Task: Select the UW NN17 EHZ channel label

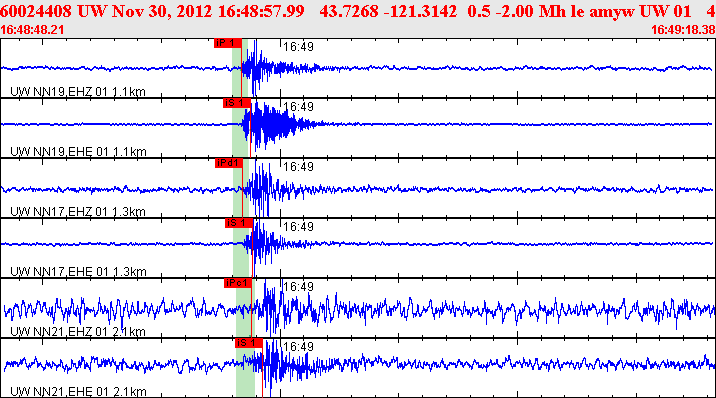Action: coord(78,212)
